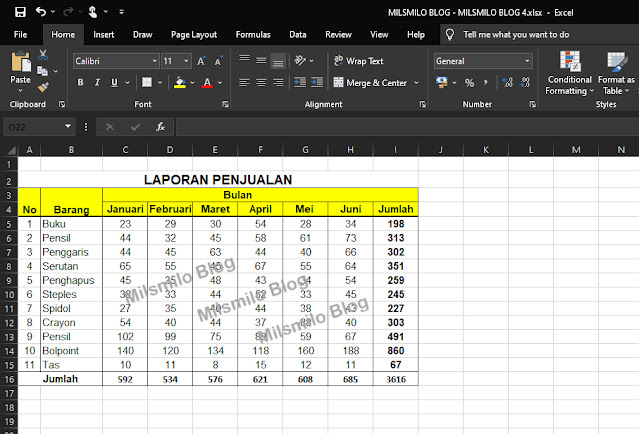This screenshot has width=639, height=434.
Task: Cut selection with scissors icon
Action: coord(43,55)
